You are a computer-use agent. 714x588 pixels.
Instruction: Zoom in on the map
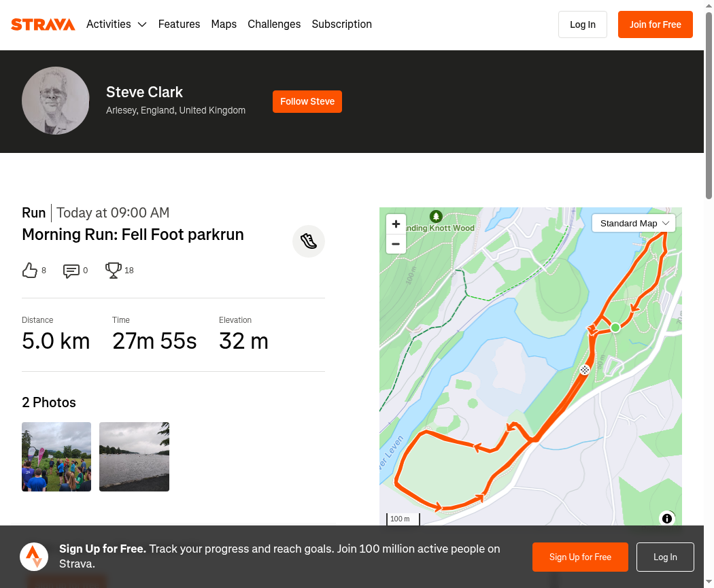(396, 224)
